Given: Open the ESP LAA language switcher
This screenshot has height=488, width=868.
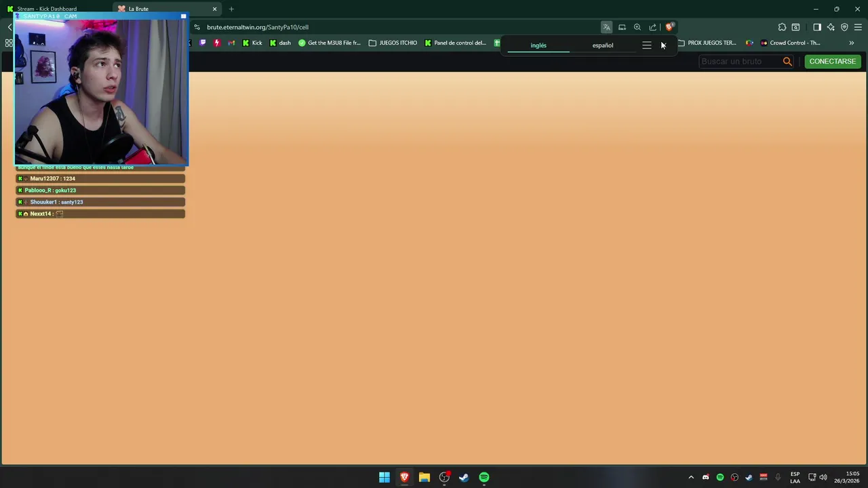Looking at the screenshot, I should coord(795,477).
